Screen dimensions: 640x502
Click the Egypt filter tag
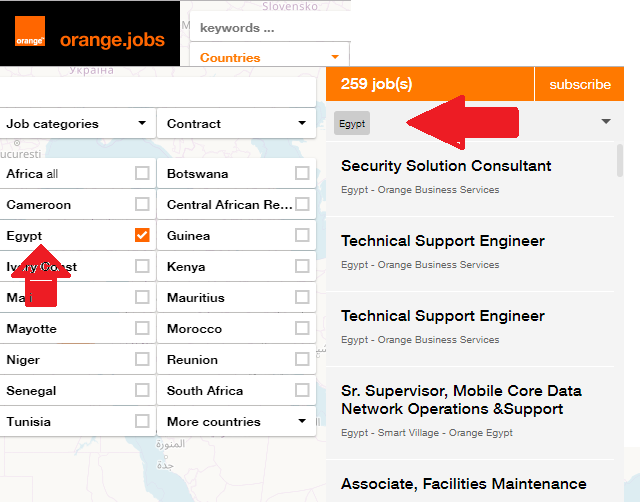point(352,124)
